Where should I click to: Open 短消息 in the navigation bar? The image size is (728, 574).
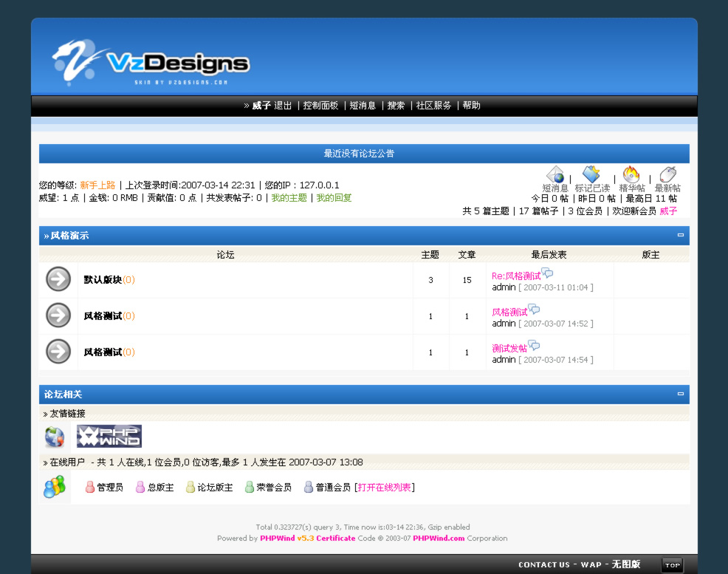[363, 106]
